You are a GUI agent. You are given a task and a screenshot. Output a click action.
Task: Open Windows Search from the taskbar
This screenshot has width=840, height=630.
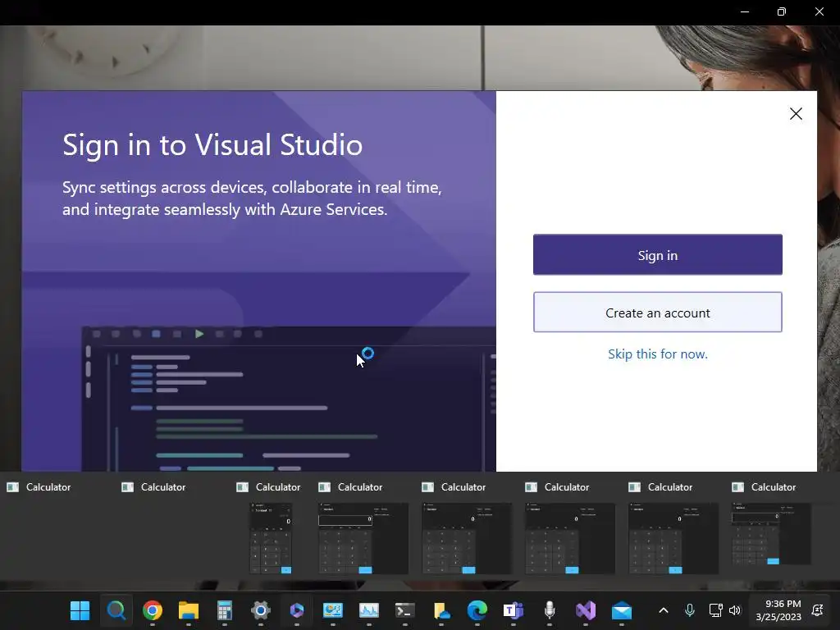(116, 610)
